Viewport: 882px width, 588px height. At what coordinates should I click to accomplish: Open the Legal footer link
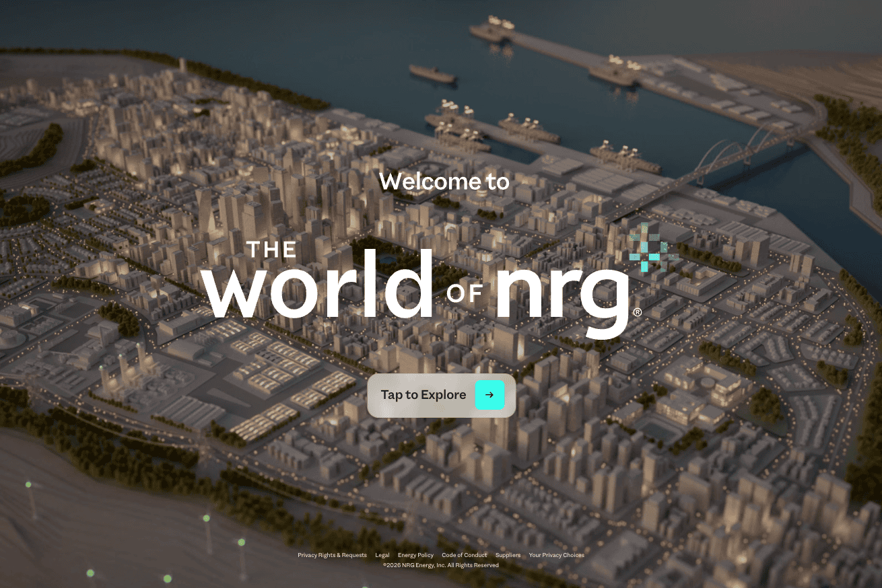382,555
